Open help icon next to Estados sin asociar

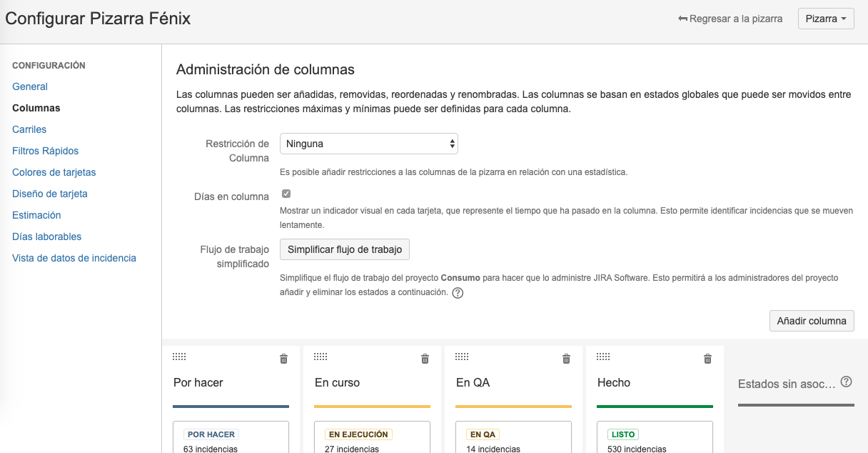pos(846,382)
